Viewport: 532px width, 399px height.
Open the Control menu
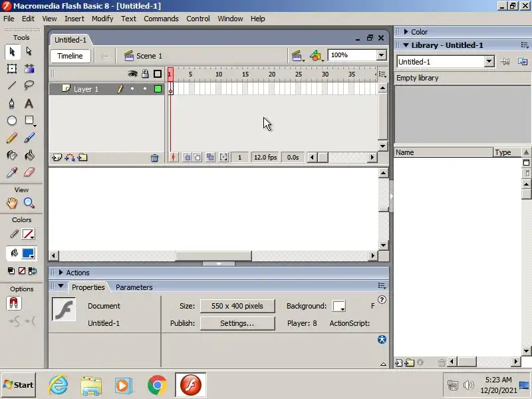[198, 19]
